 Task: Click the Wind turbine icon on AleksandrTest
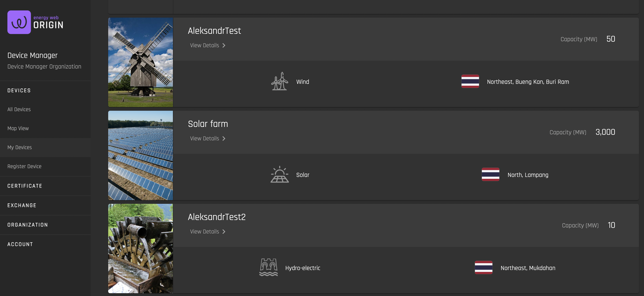coord(279,81)
